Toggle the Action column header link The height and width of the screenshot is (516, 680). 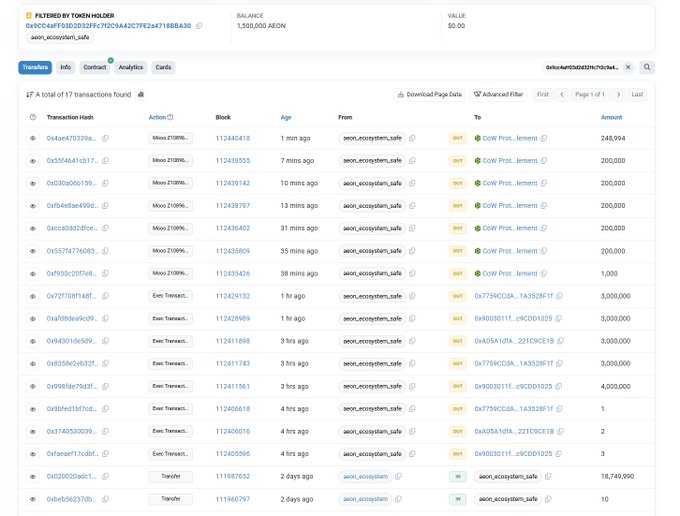click(x=157, y=117)
